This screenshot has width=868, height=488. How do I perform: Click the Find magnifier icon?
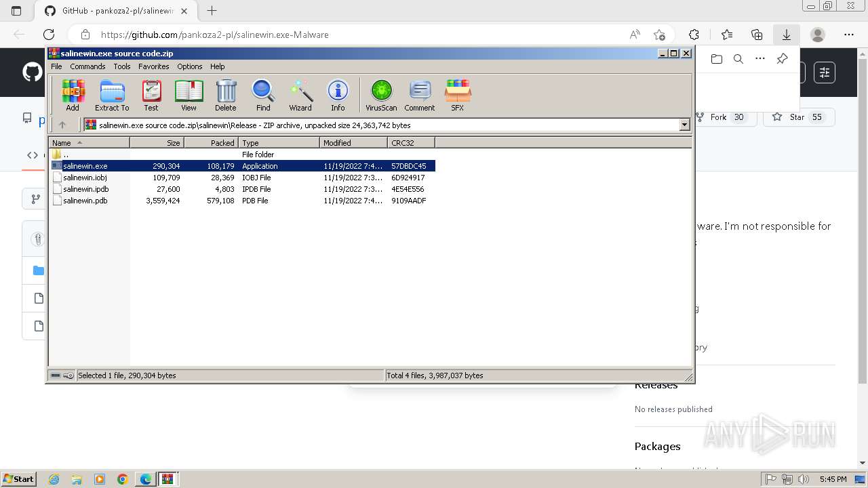tap(263, 95)
